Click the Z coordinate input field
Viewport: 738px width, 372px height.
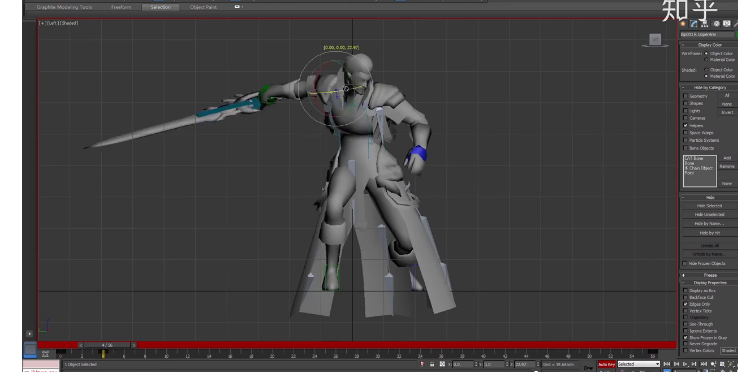pos(525,364)
